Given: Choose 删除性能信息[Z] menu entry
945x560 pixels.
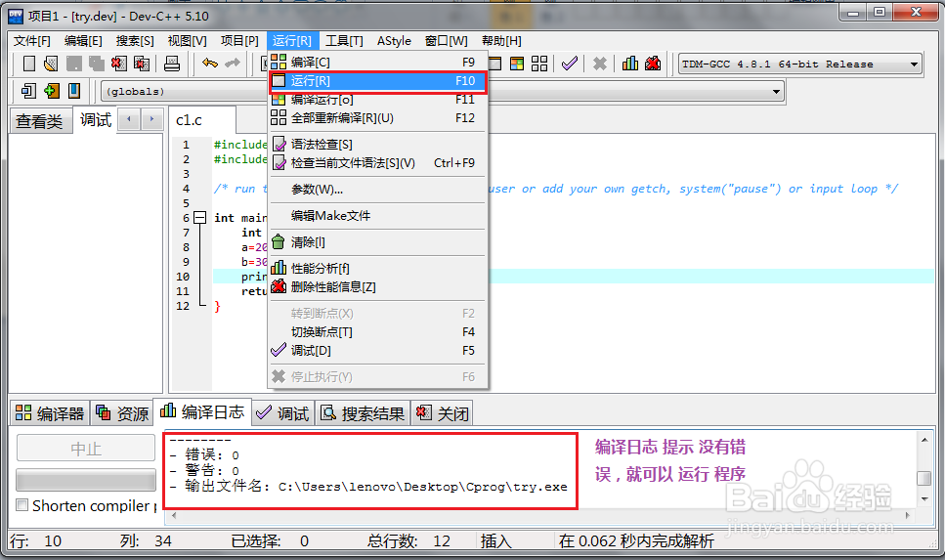Looking at the screenshot, I should point(378,287).
